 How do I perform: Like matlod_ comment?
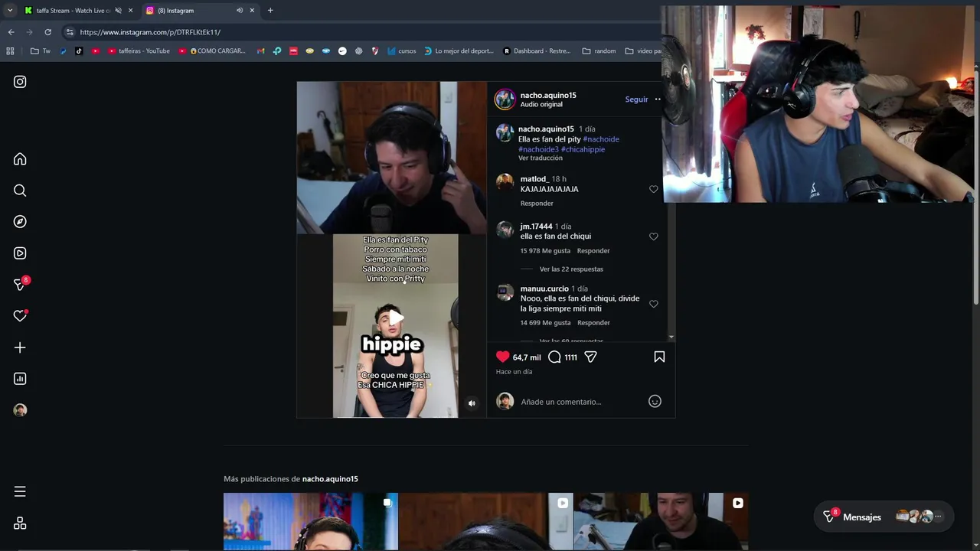[653, 189]
